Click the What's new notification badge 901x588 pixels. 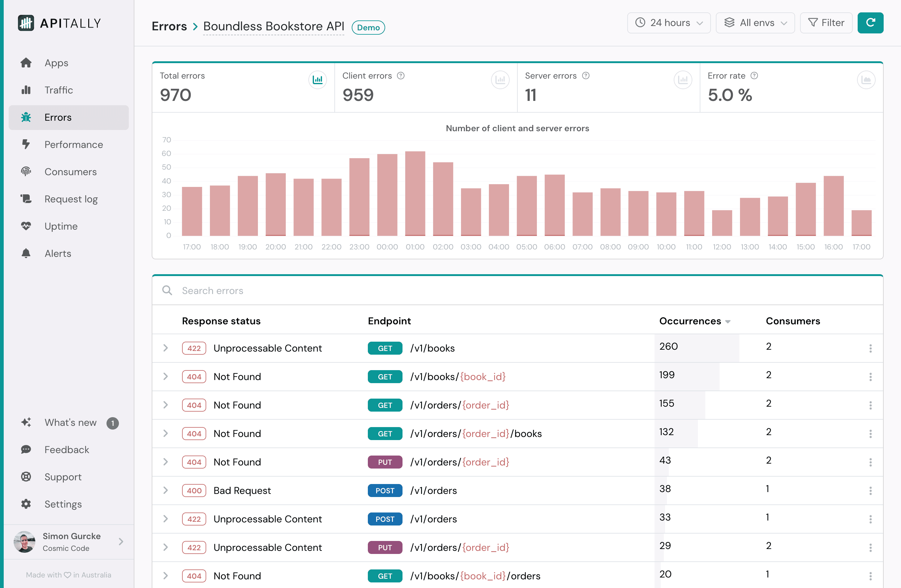(x=112, y=423)
